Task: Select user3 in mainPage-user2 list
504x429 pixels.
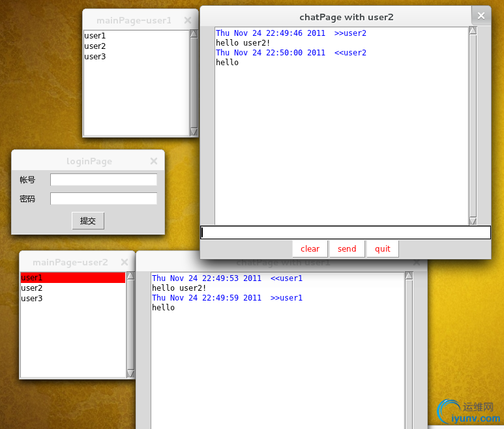Action: tap(73, 298)
